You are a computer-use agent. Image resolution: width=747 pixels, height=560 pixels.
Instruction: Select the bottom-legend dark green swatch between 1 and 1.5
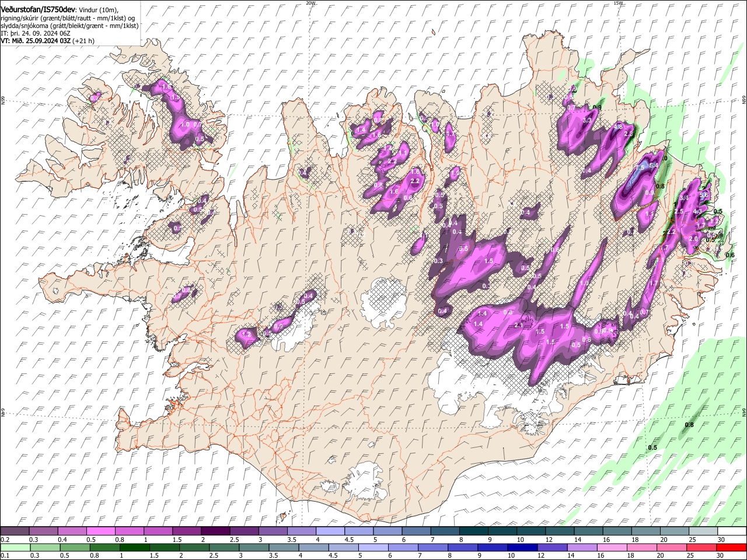tap(135, 548)
